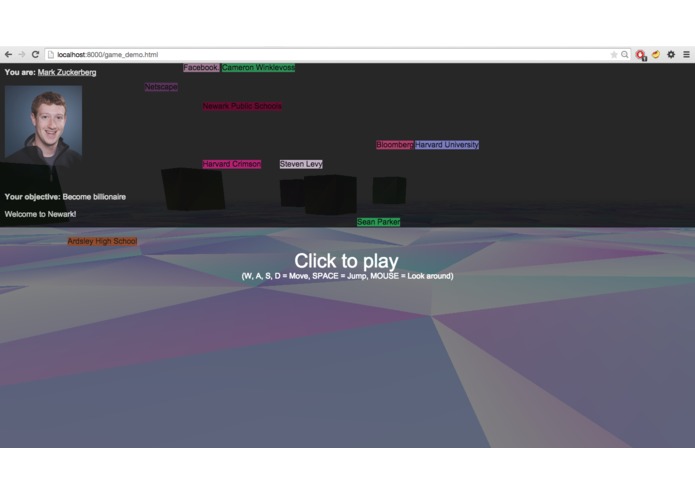The height and width of the screenshot is (494, 695).
Task: Click the "You are:" label
Action: click(x=20, y=72)
